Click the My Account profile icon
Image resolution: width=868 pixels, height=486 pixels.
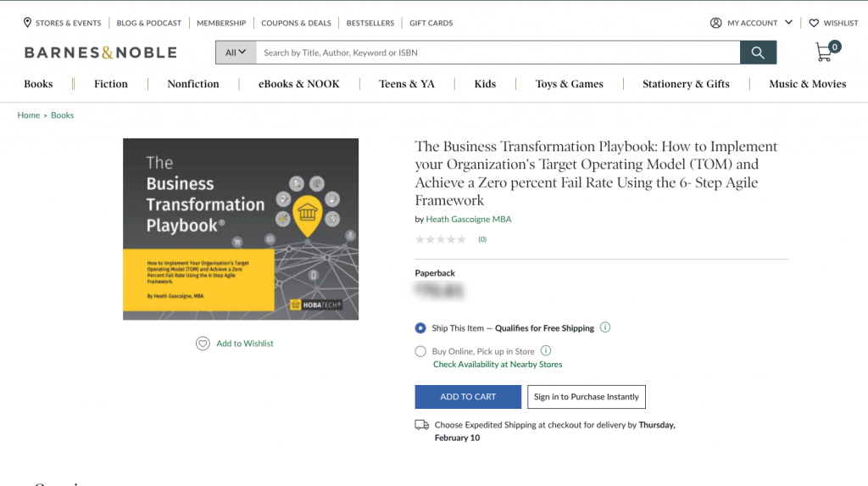[716, 23]
